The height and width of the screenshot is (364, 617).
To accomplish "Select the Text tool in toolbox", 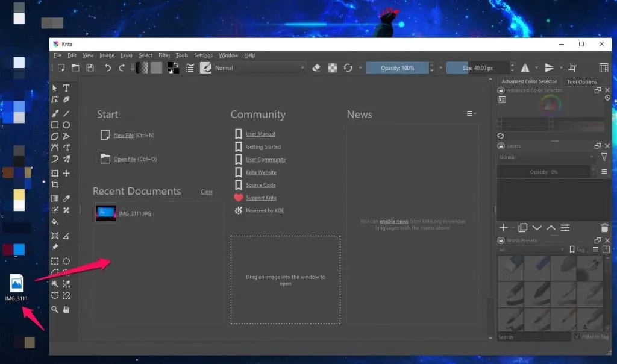I will [66, 88].
